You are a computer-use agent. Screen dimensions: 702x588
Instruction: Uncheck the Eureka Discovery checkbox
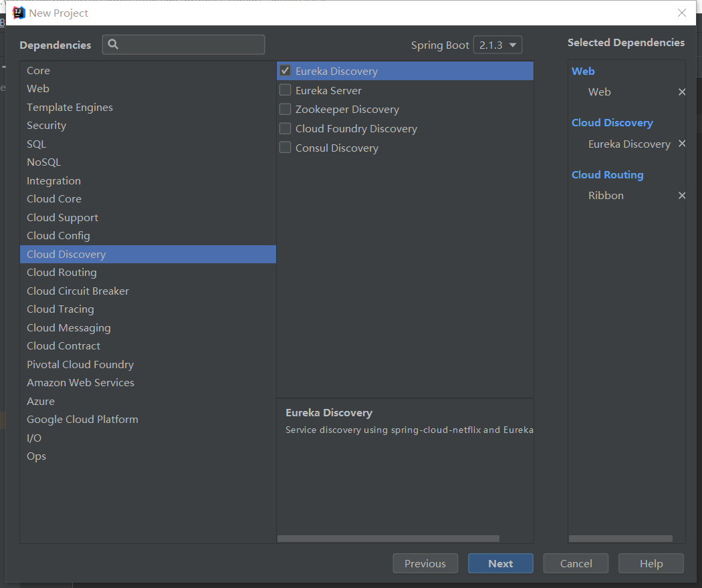(285, 71)
